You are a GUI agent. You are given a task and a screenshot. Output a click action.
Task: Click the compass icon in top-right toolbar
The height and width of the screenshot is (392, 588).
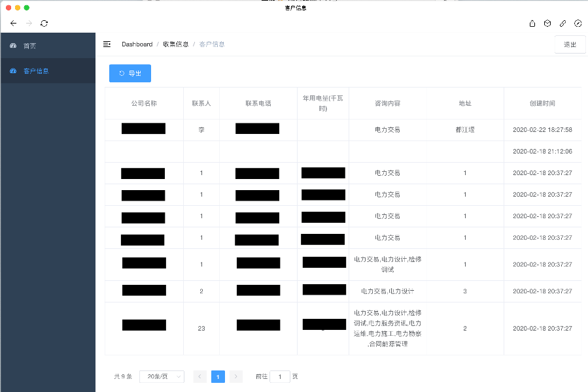coord(578,23)
